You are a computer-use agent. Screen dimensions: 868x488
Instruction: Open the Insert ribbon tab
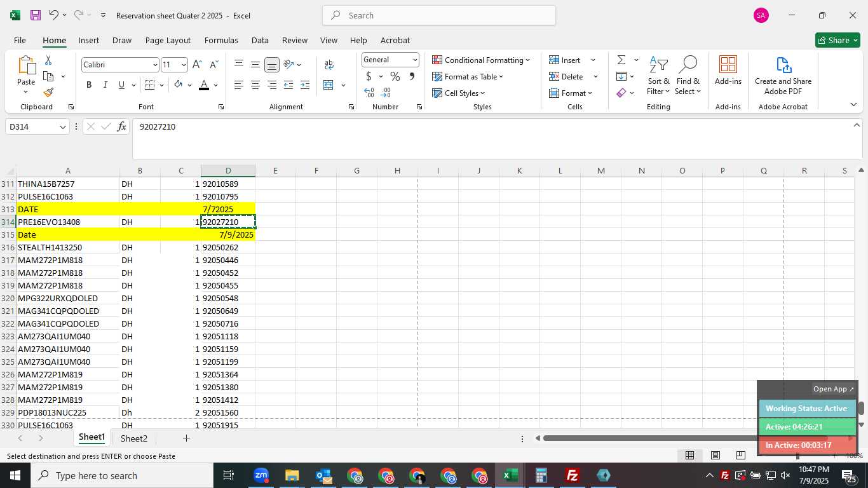pyautogui.click(x=89, y=40)
